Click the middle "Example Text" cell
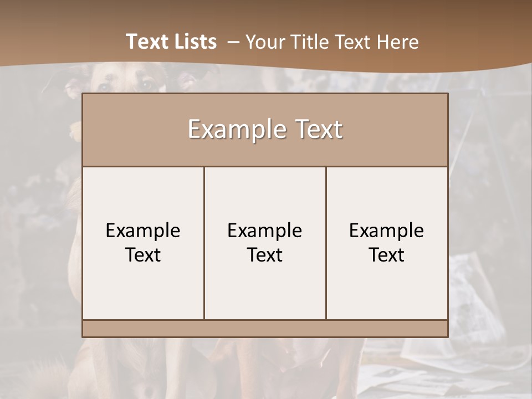This screenshot has width=532, height=399. tap(265, 243)
